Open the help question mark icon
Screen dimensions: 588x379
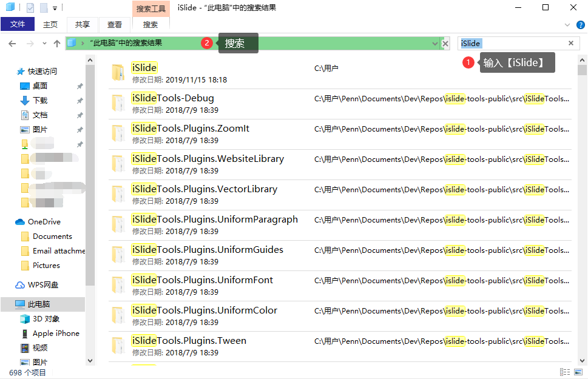[581, 25]
